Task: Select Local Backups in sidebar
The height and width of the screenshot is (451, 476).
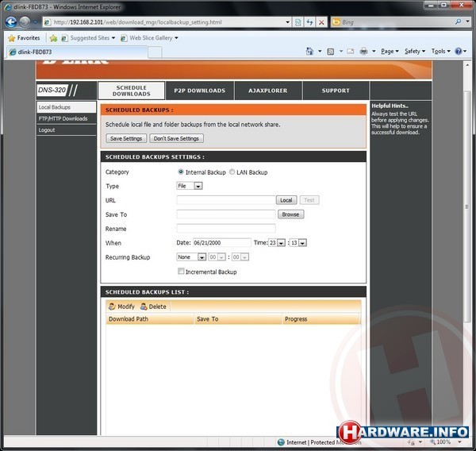Action: [x=66, y=107]
